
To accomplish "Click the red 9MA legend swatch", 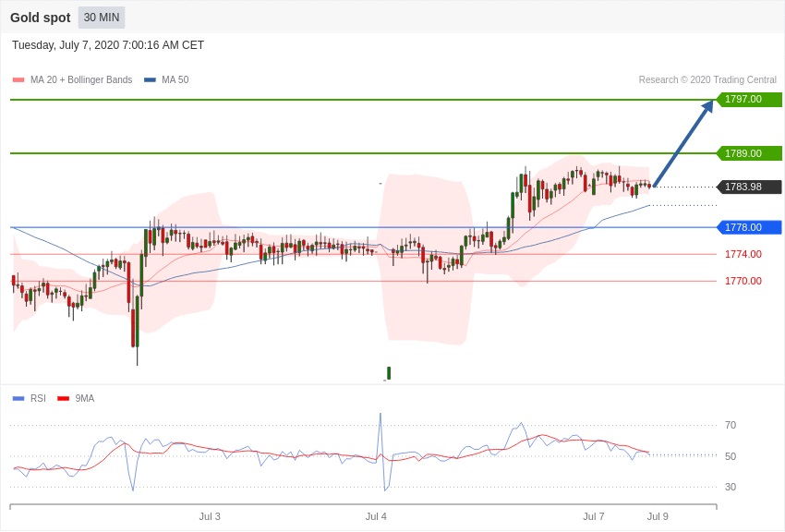I will [63, 399].
